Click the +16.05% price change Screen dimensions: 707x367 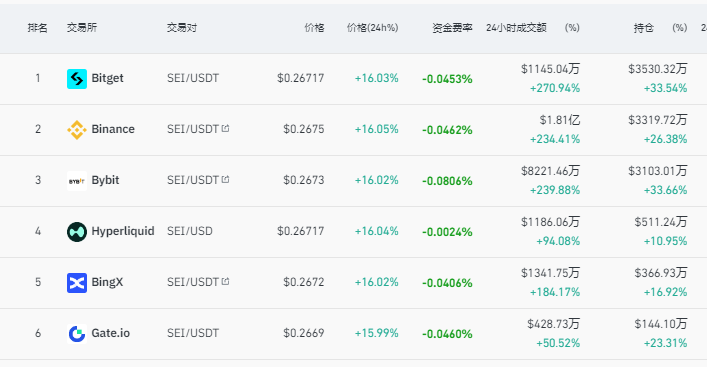[x=376, y=129]
